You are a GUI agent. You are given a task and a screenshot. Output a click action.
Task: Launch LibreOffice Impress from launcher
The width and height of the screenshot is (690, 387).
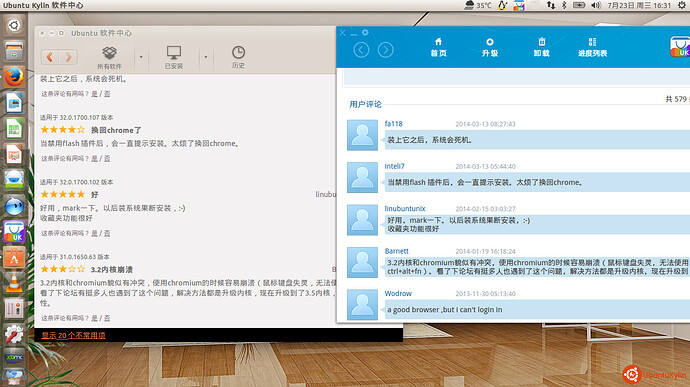pos(14,154)
